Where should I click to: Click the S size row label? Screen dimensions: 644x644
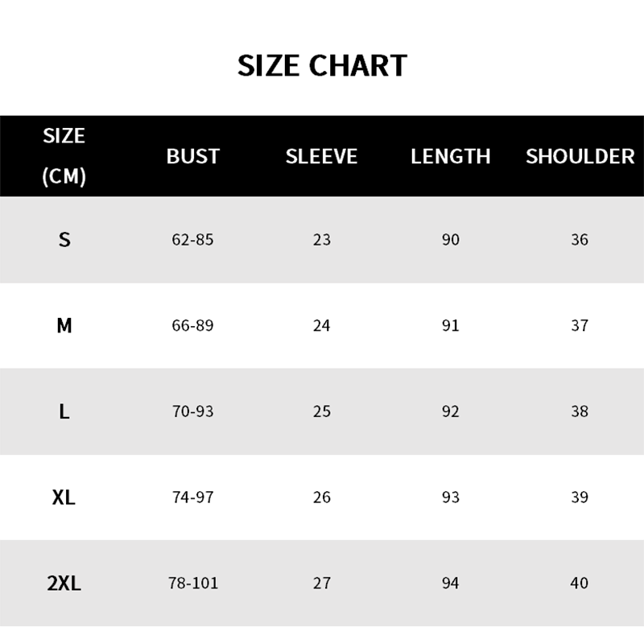[x=64, y=239]
